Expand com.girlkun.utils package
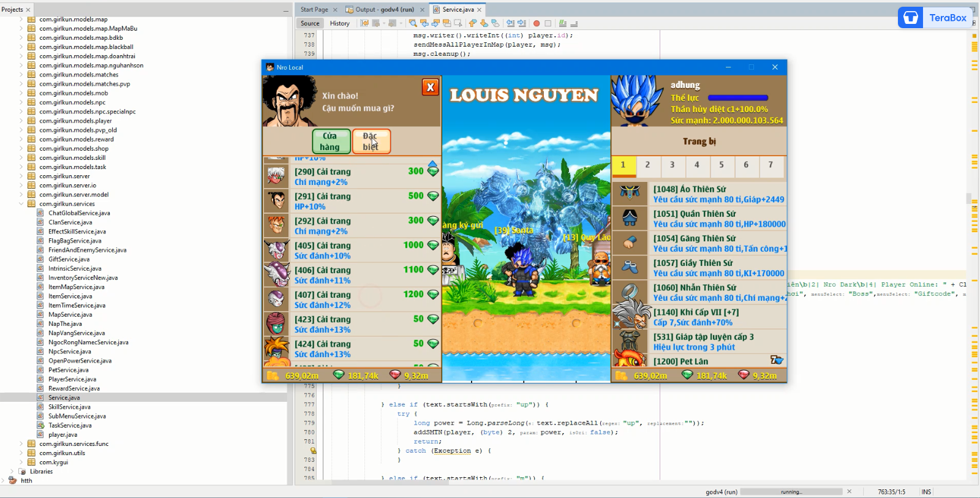 pos(21,453)
